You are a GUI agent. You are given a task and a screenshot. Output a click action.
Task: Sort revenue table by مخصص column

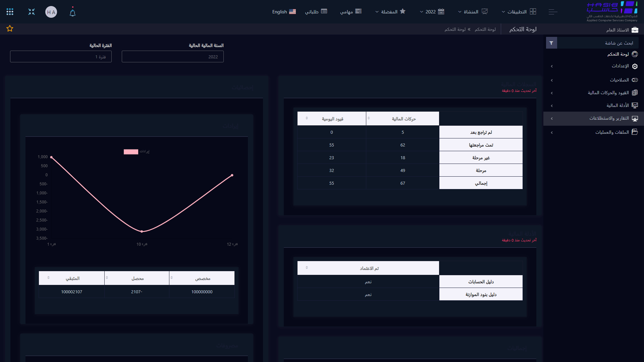pyautogui.click(x=202, y=278)
